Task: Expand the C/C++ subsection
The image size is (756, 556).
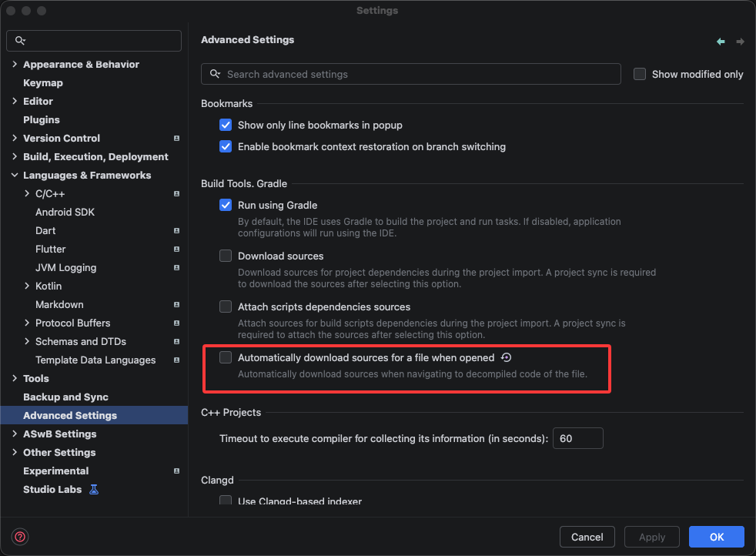Action: point(27,194)
